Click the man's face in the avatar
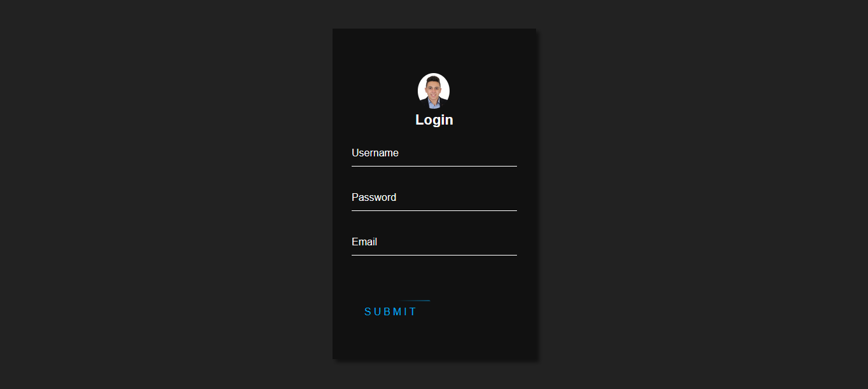 click(434, 88)
